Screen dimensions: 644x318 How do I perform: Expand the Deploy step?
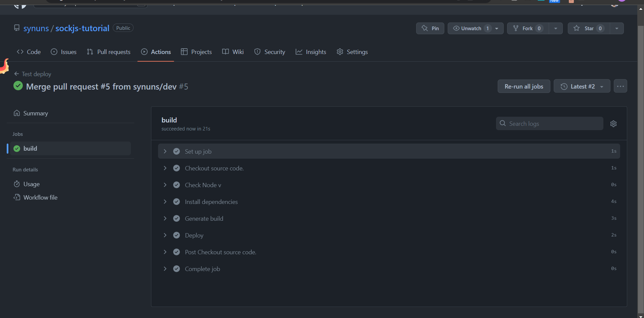[389, 235]
